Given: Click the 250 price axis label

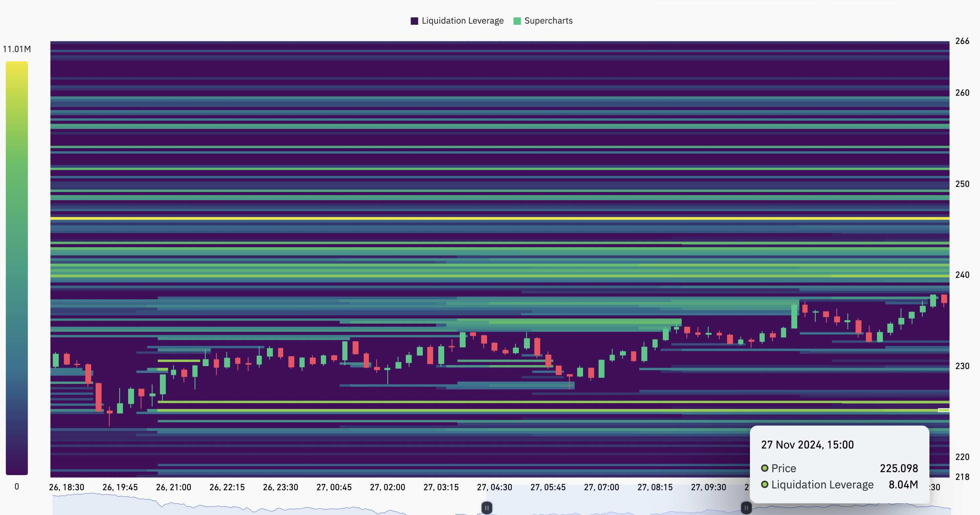Looking at the screenshot, I should pos(962,184).
